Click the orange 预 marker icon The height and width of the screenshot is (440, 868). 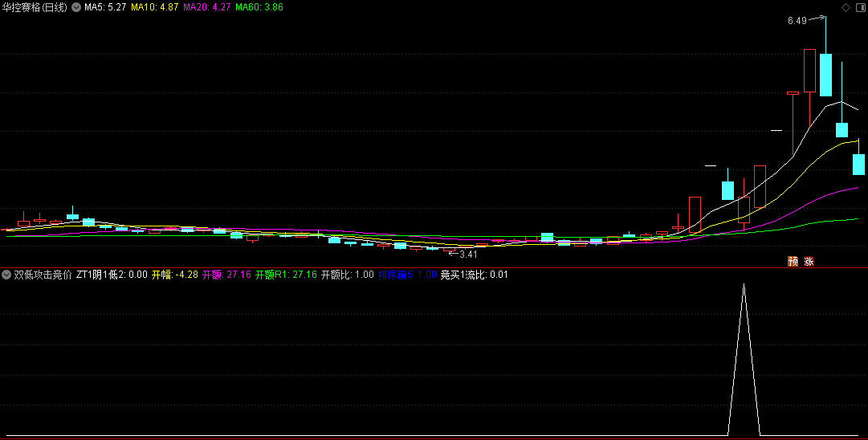click(x=793, y=261)
